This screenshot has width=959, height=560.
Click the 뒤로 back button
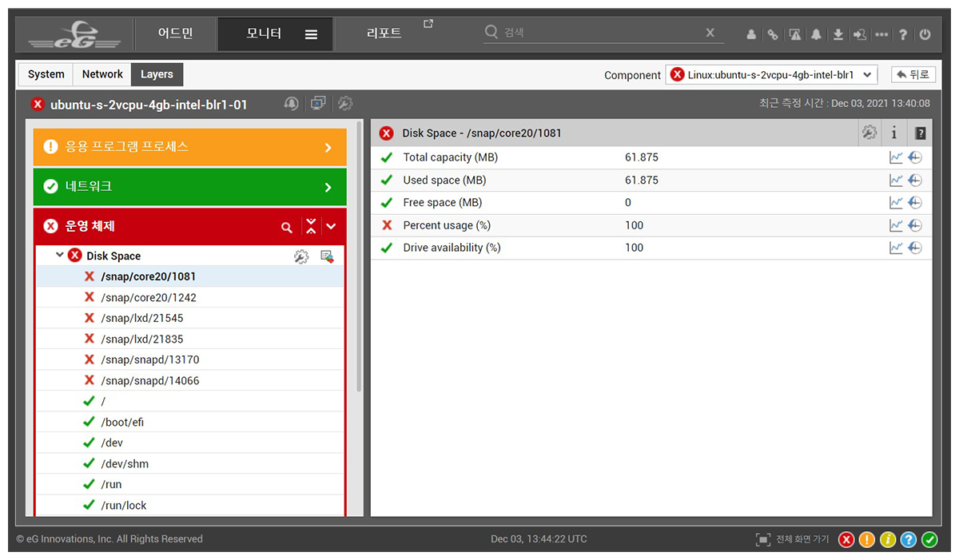913,74
